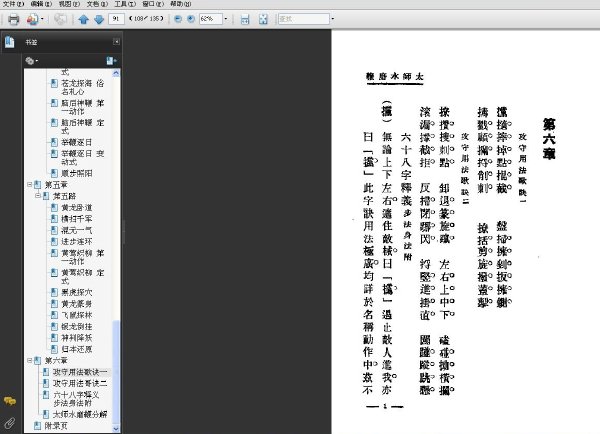Click the Pages panel icon at sidebar top
This screenshot has width=600, height=434.
click(10, 42)
